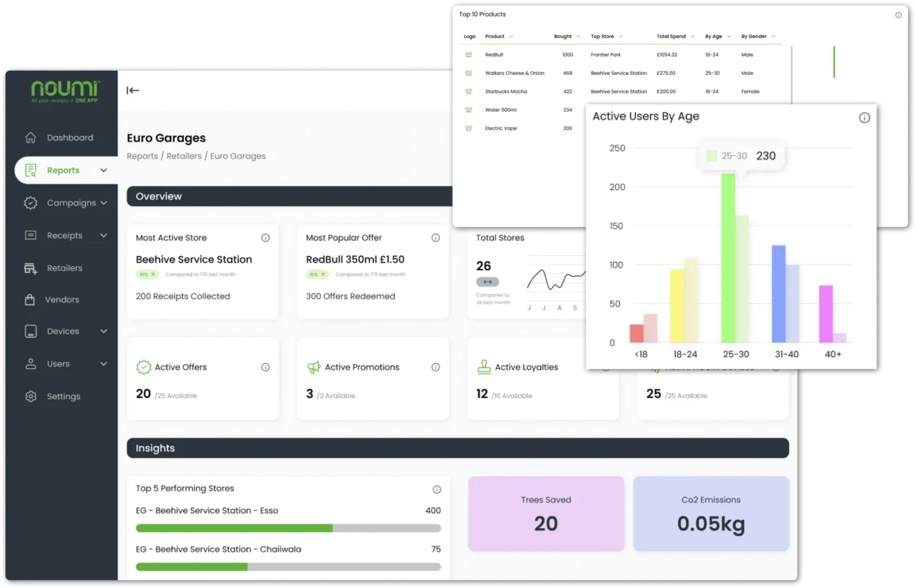The width and height of the screenshot is (916, 588).
Task: Click the Retailers store icon
Action: [31, 268]
